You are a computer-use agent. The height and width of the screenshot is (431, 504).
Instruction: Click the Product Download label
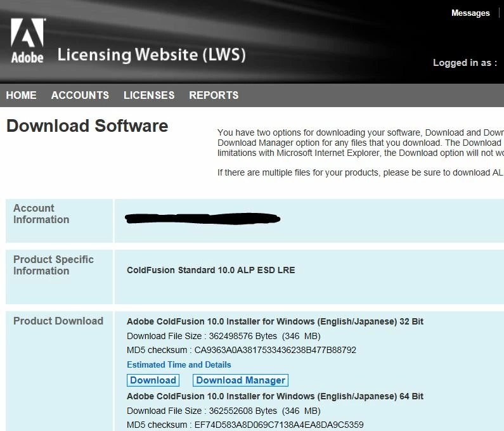point(58,321)
